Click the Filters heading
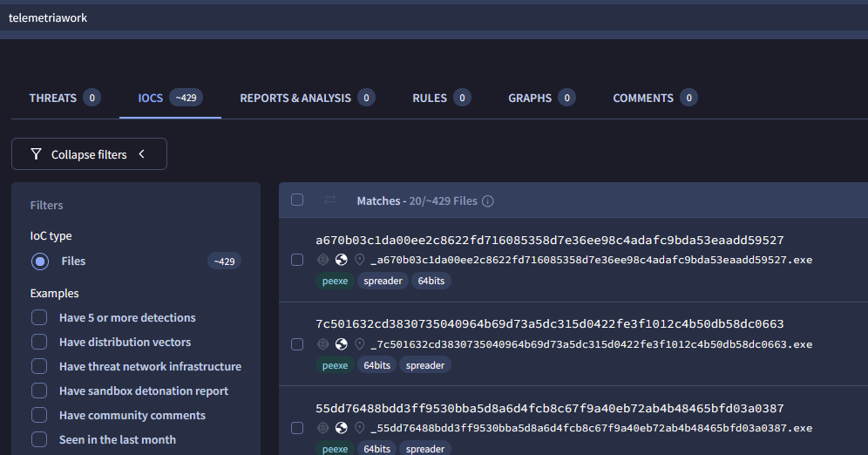The height and width of the screenshot is (455, 868). point(46,206)
